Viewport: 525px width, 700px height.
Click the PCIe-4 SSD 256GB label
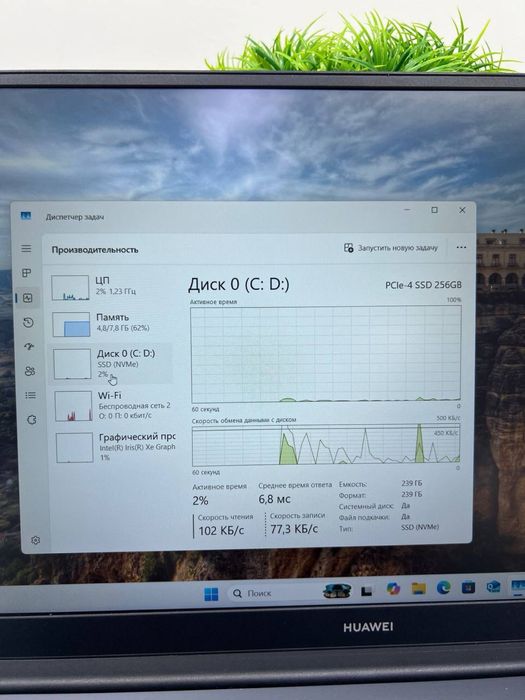tap(423, 285)
